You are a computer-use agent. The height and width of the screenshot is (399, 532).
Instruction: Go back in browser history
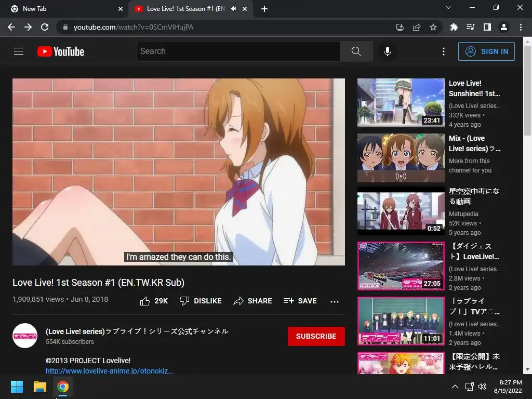click(11, 27)
